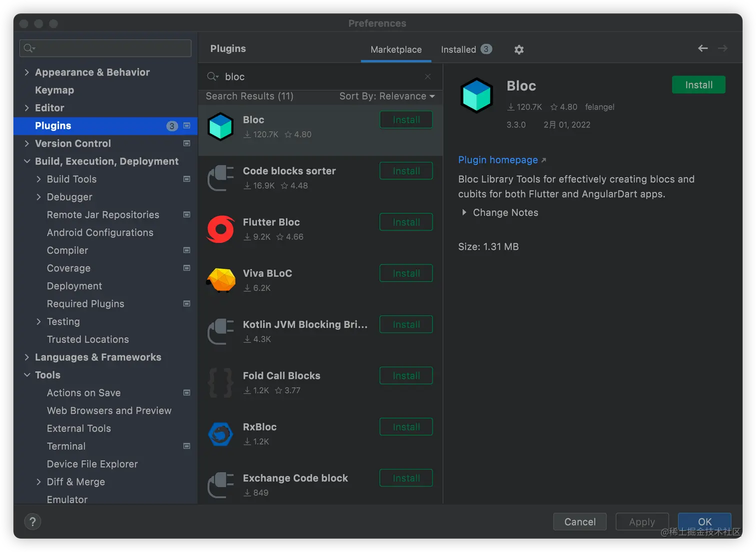
Task: Install the Flutter Bloc plugin
Action: [x=406, y=222]
